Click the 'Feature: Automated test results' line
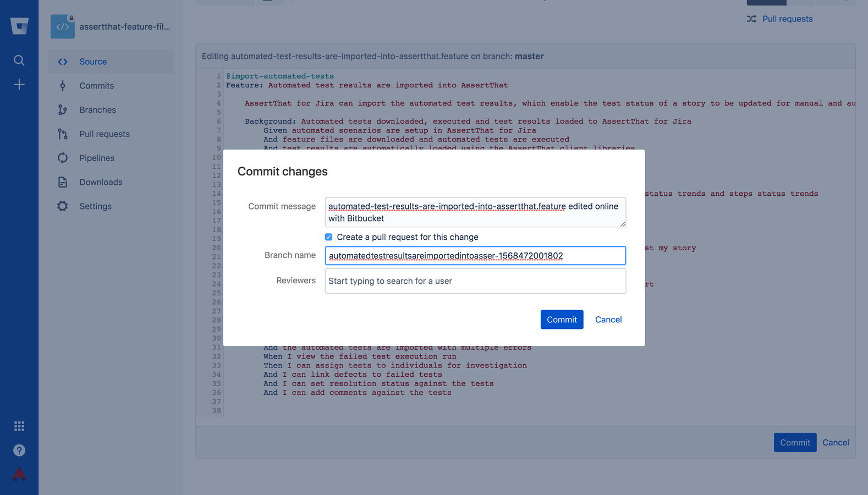The height and width of the screenshot is (495, 868). [x=367, y=85]
